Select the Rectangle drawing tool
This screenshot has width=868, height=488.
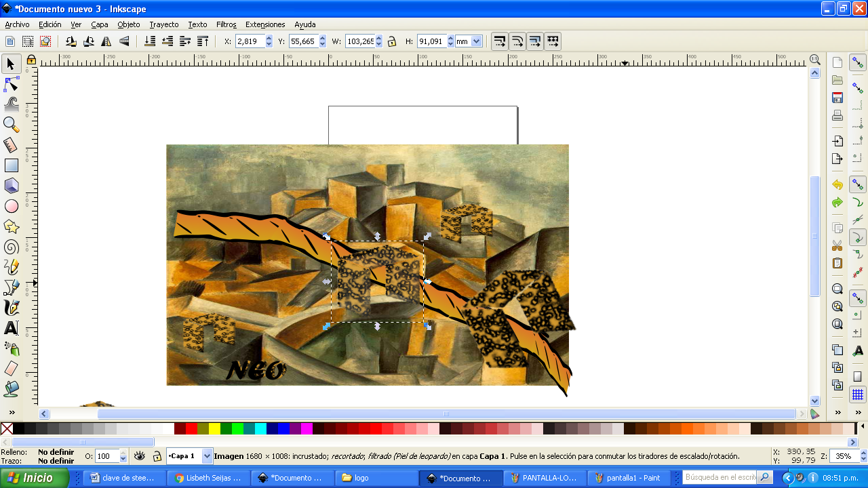point(11,165)
